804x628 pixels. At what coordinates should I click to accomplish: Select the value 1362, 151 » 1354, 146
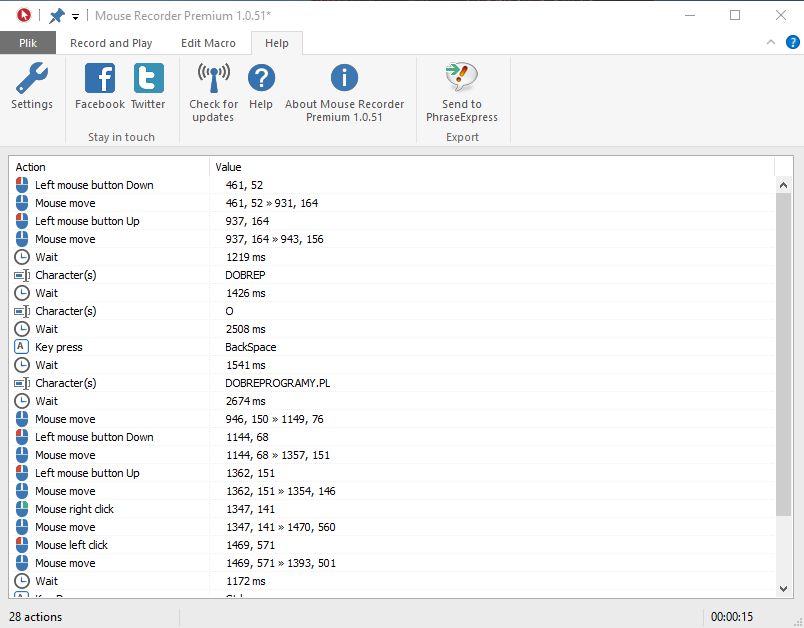tap(280, 491)
